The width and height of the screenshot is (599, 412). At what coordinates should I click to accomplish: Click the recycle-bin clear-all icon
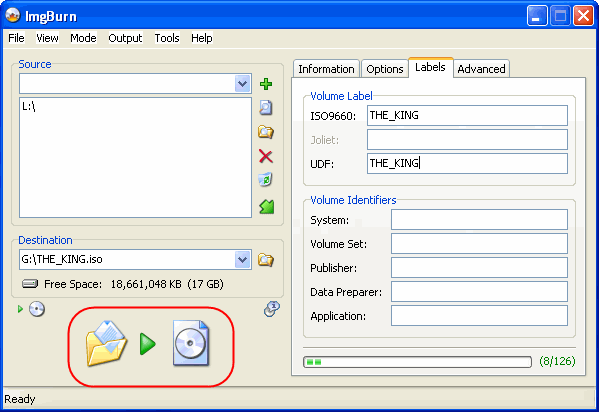tap(266, 180)
